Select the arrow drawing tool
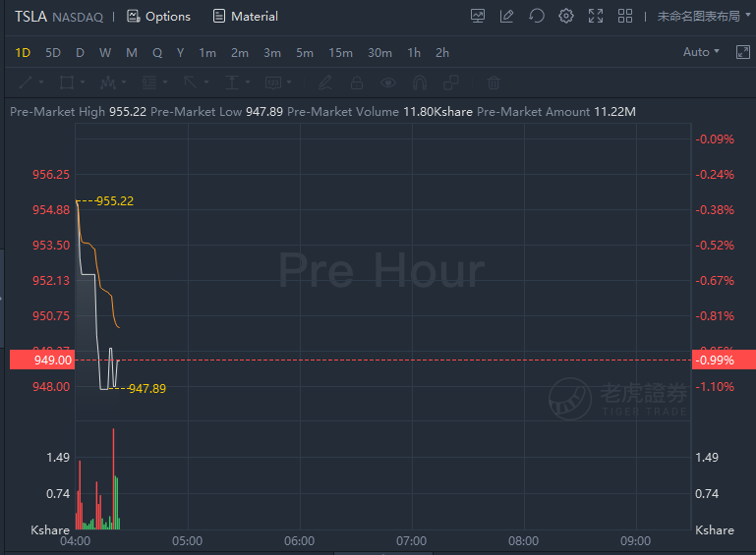The height and width of the screenshot is (555, 756). 191,83
